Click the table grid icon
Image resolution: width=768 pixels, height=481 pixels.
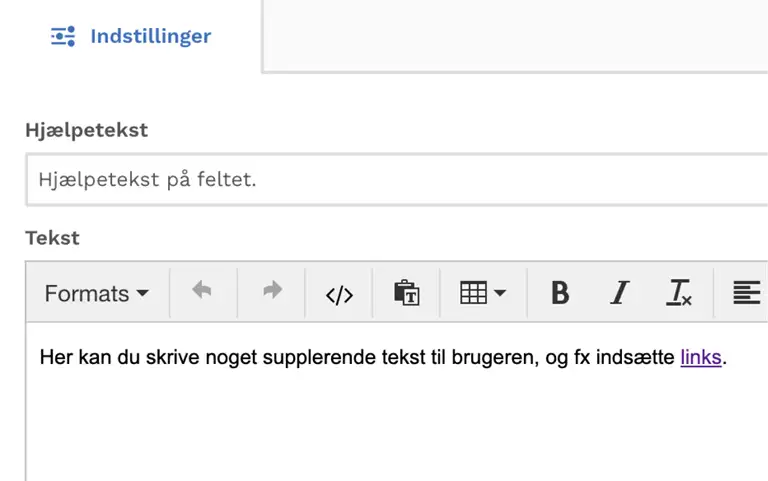(x=474, y=293)
